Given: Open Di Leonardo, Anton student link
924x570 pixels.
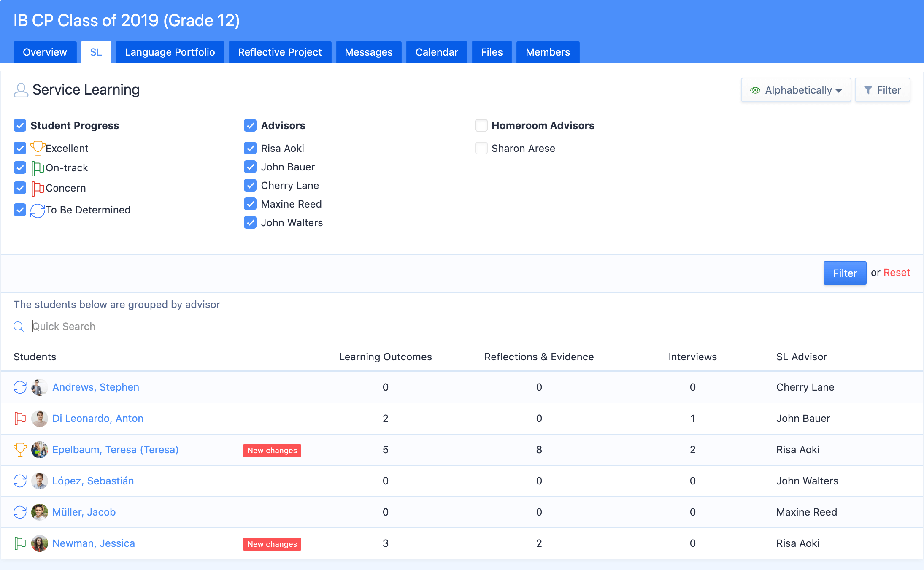Looking at the screenshot, I should [98, 419].
